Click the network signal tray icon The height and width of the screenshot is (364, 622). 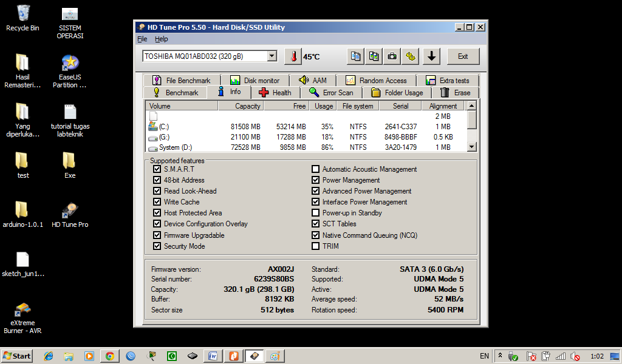(560, 356)
